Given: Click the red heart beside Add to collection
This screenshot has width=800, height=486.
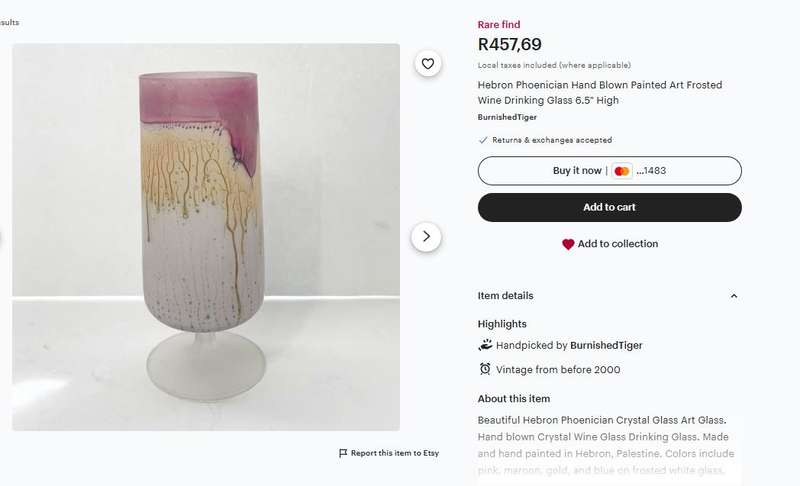Looking at the screenshot, I should [x=568, y=244].
